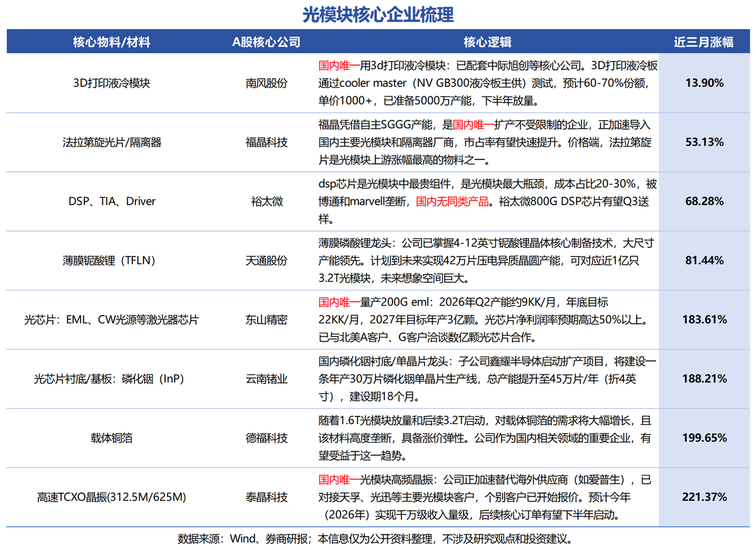Click the 183.61% value
The width and height of the screenshot is (756, 550).
click(704, 320)
